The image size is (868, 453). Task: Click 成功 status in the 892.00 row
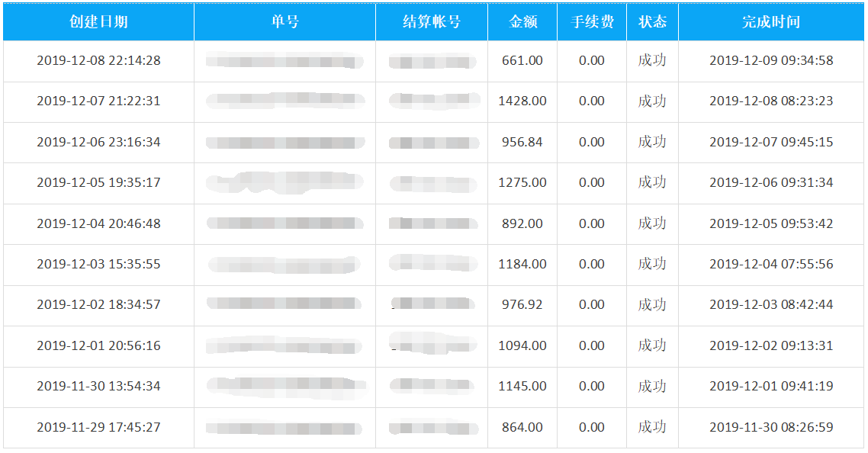click(652, 223)
